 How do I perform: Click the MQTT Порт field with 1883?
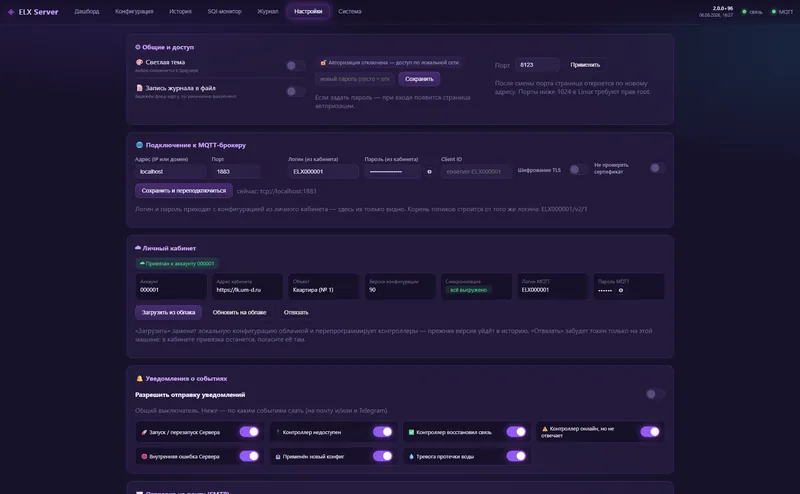tap(236, 172)
